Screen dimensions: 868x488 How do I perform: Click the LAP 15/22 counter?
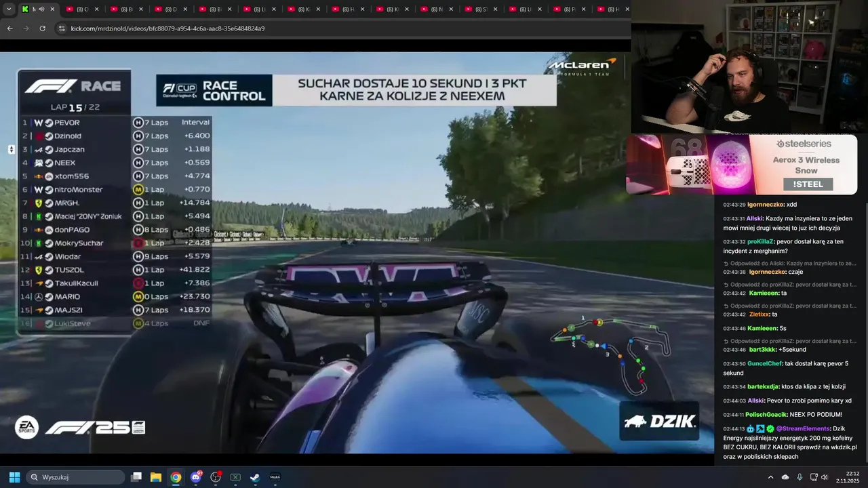[x=75, y=107]
